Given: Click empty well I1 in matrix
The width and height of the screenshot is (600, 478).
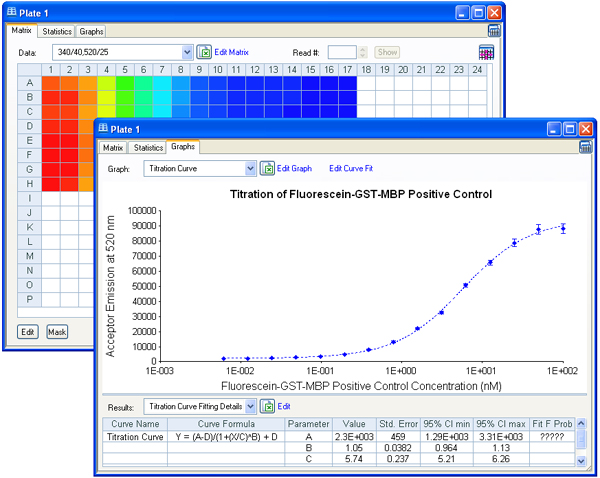Looking at the screenshot, I should 51,199.
